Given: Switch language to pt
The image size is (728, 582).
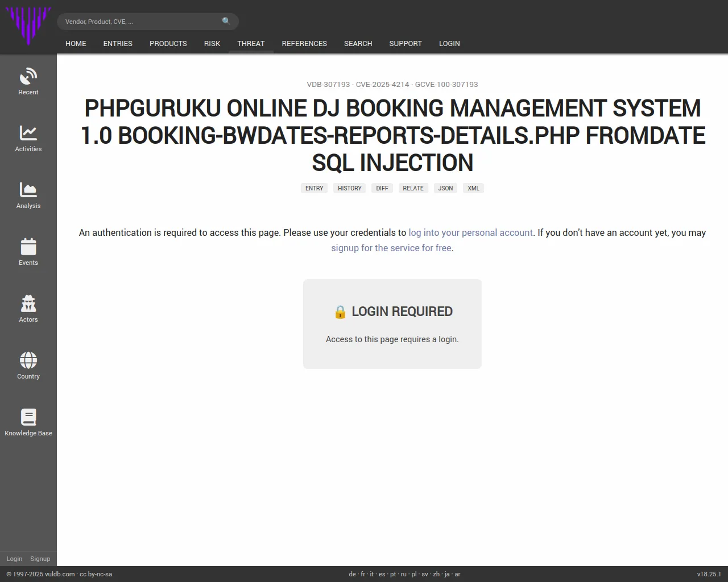Looking at the screenshot, I should (x=393, y=574).
